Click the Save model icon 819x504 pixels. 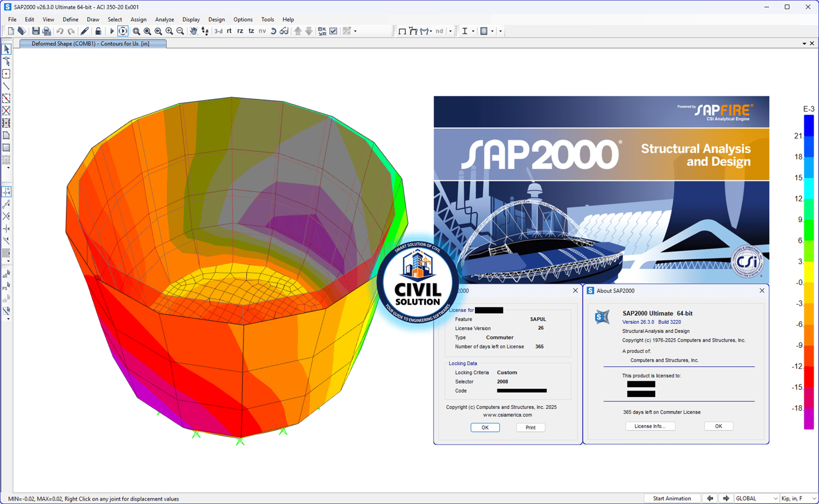coord(35,31)
